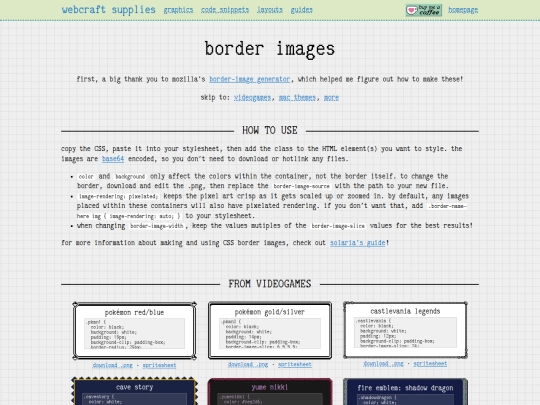Click the cave story card title

pyautogui.click(x=135, y=387)
